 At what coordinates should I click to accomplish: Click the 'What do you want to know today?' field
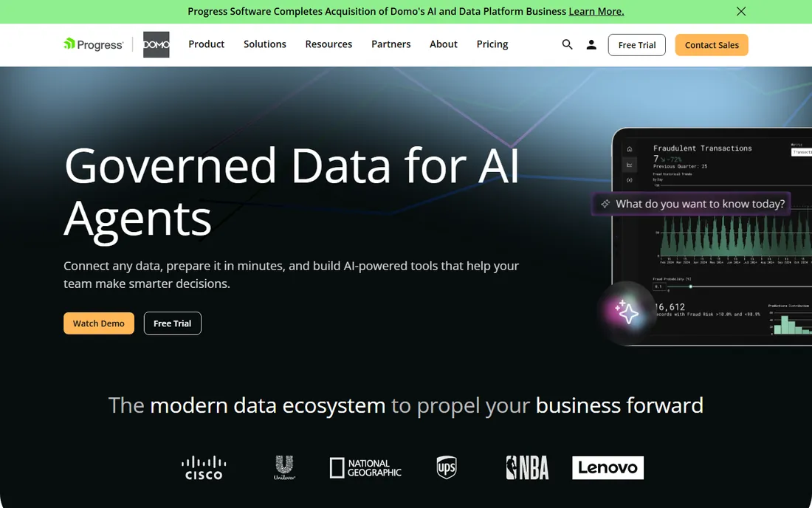tap(692, 204)
